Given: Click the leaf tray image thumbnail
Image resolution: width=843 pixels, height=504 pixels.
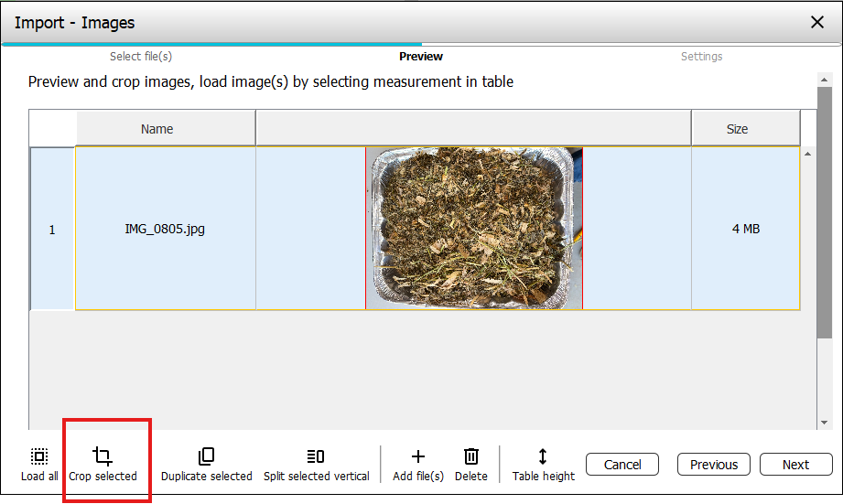Looking at the screenshot, I should coord(473,229).
